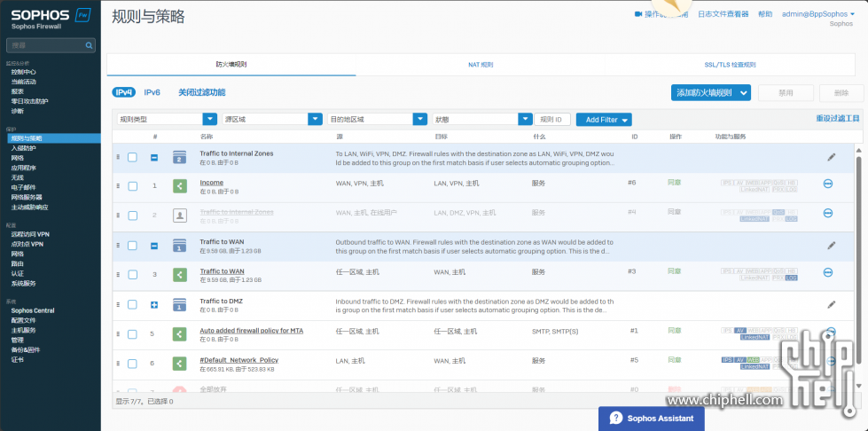Screen dimensions: 868x431
Task: Click the pencil edit icon for Traffic to Internal Zones
Action: click(831, 157)
